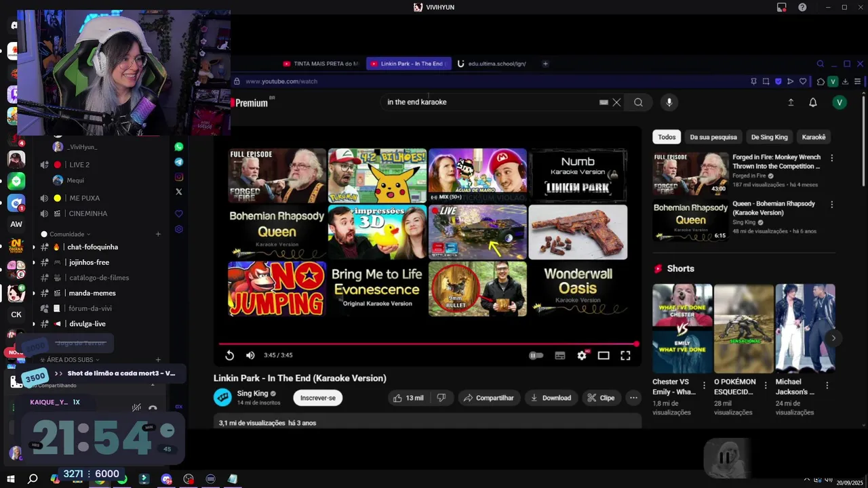868x488 pixels.
Task: Dislike the video
Action: coord(441,398)
